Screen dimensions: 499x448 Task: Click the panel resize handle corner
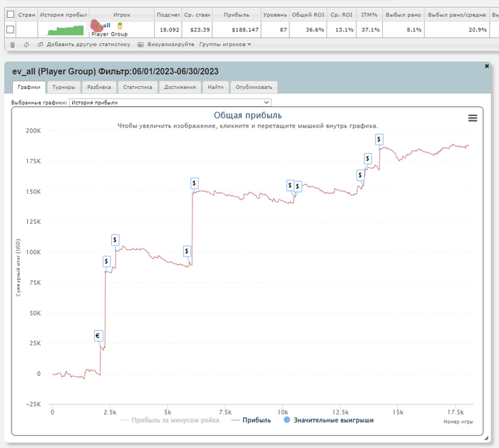click(x=486, y=438)
